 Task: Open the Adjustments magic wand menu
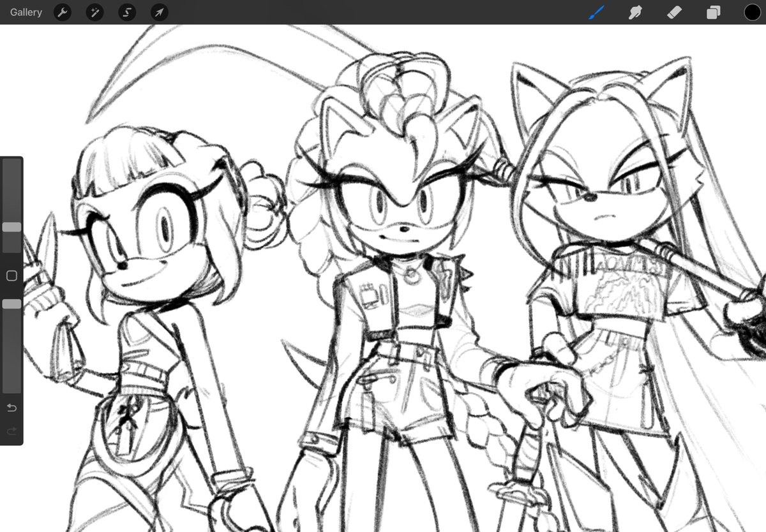pyautogui.click(x=94, y=12)
